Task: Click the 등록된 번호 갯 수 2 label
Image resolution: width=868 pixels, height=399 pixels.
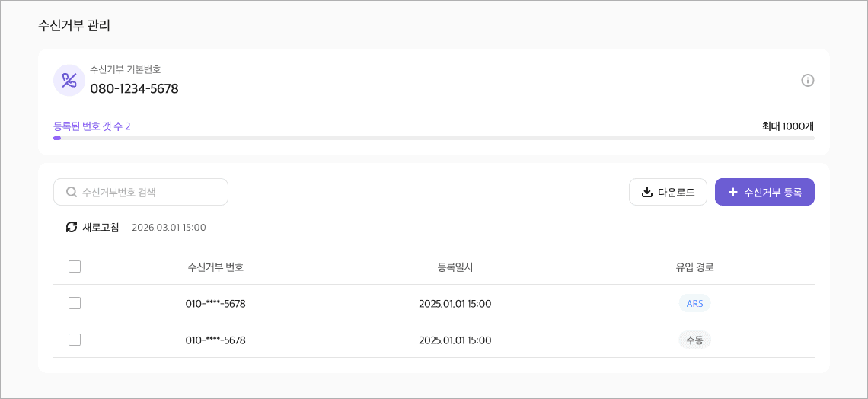Action: pos(92,126)
